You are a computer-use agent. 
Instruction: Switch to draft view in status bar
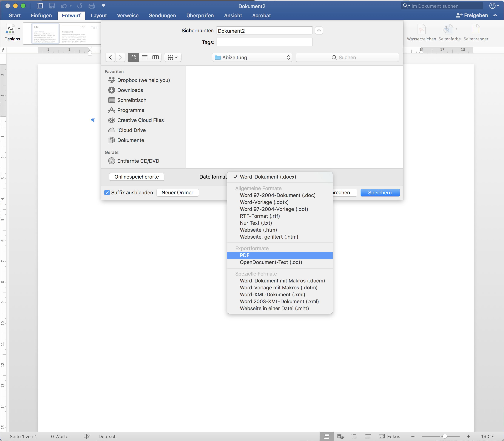click(x=368, y=436)
